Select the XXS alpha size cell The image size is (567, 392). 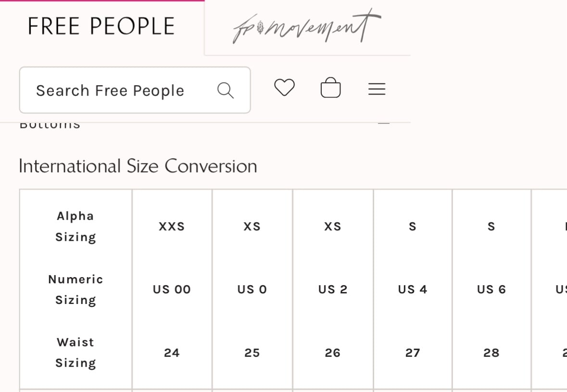172,227
